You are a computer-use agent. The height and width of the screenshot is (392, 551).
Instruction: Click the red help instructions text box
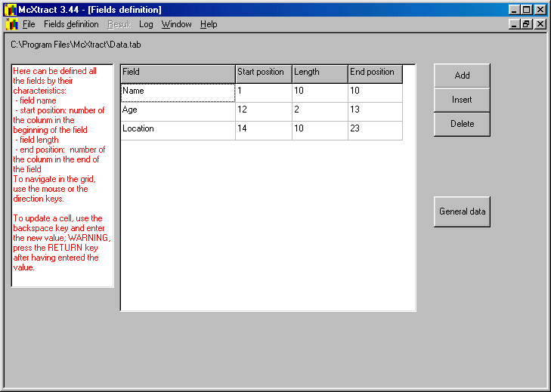(63, 176)
